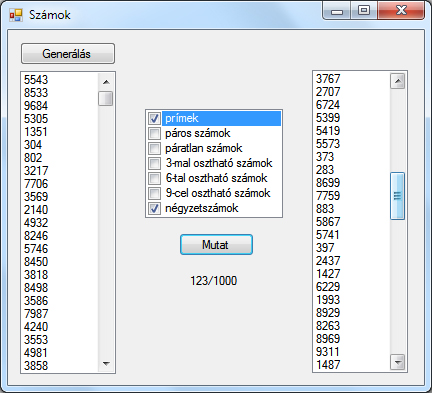
Task: Select 5543 in the left list
Action: pos(59,80)
